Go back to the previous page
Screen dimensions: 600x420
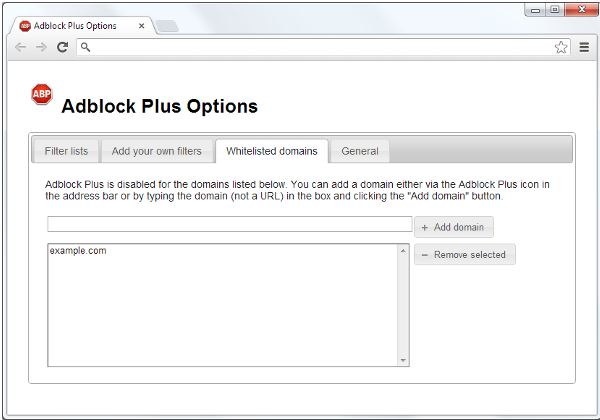21,47
